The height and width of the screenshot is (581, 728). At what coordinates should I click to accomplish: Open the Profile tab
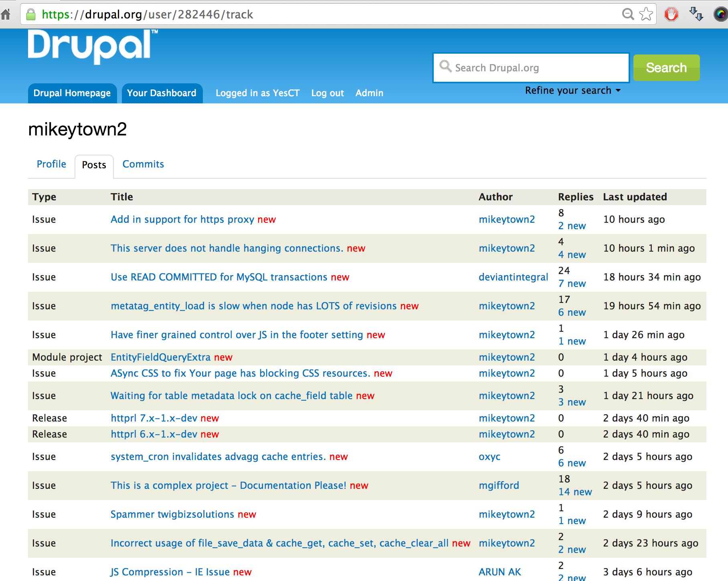[x=51, y=164]
